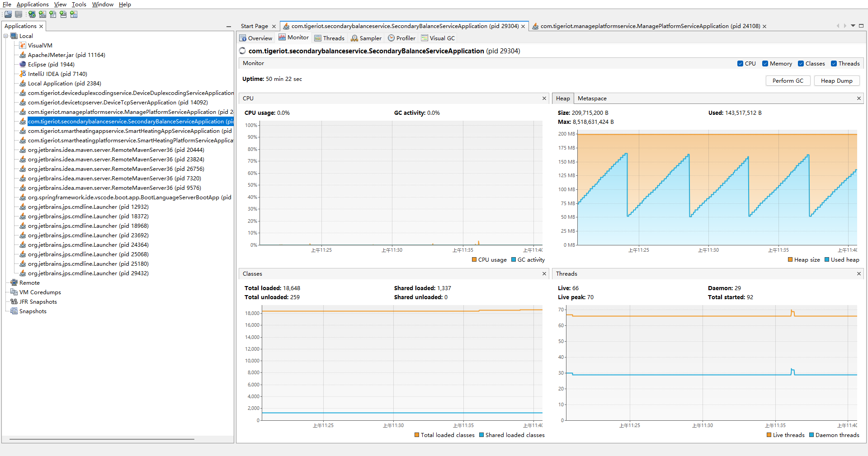The height and width of the screenshot is (456, 868).
Task: Click the Snapshots node icon
Action: coord(14,311)
